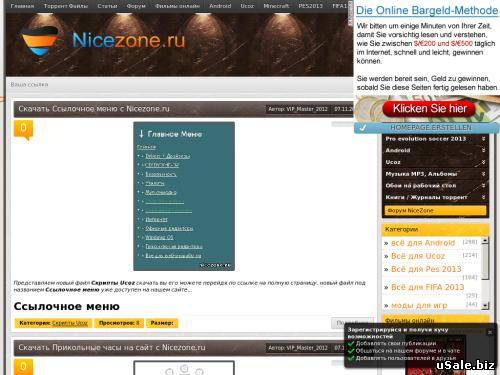Expand the Ucoz sidebar menu item
Image resolution: width=500 pixels, height=375 pixels.
483,162
